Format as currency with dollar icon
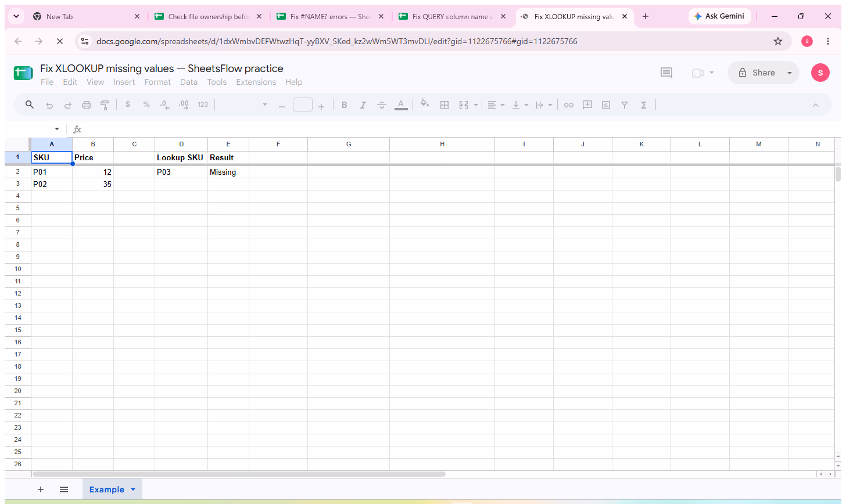Viewport: 846px width, 504px height. [x=128, y=105]
